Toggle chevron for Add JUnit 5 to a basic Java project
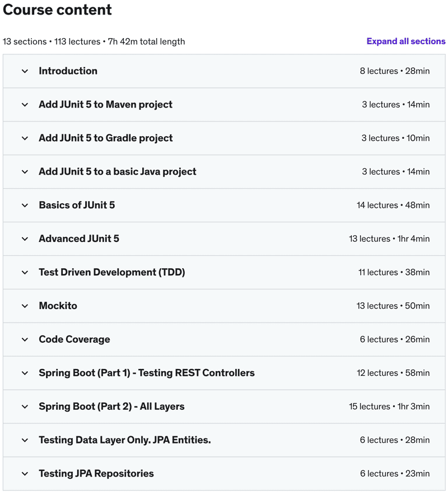 [25, 172]
